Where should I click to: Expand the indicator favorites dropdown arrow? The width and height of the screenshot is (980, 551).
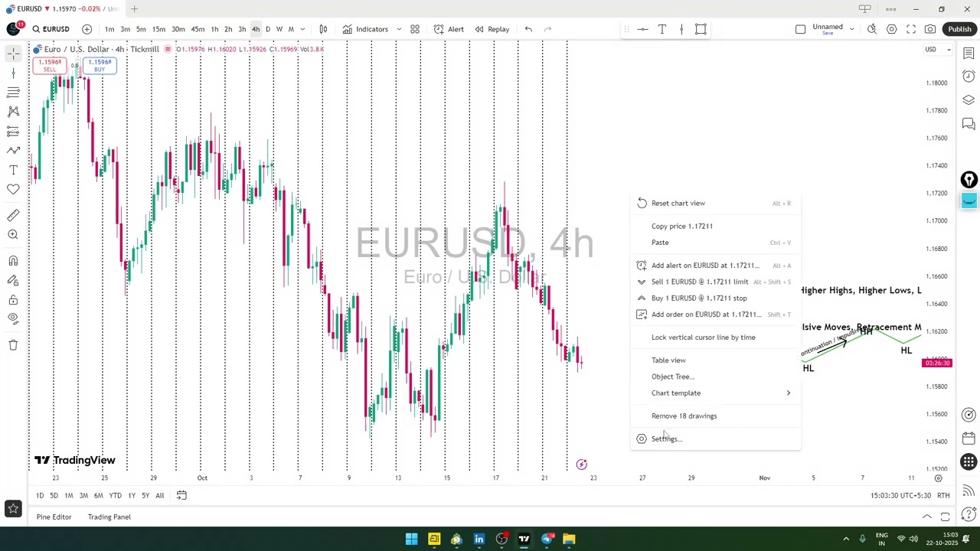pyautogui.click(x=399, y=29)
